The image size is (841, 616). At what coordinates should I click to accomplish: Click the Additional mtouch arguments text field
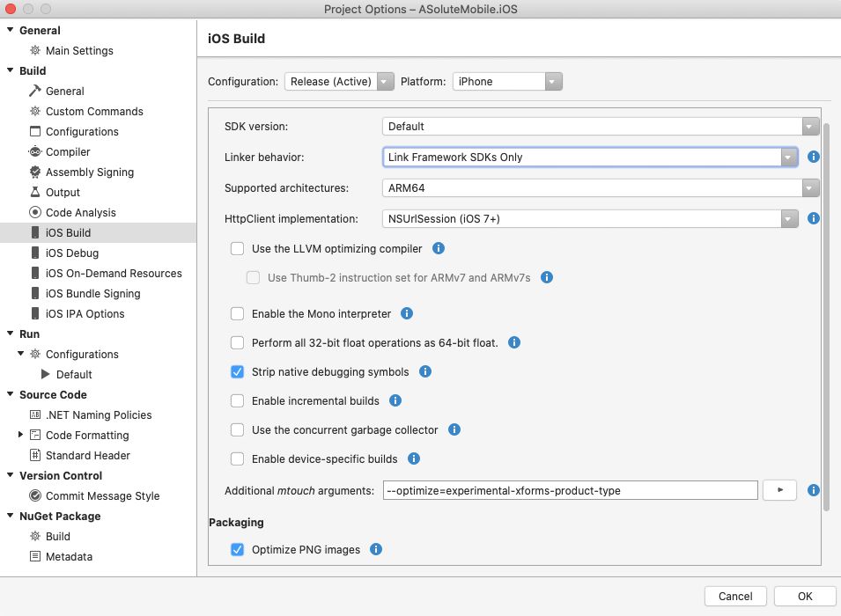[571, 490]
